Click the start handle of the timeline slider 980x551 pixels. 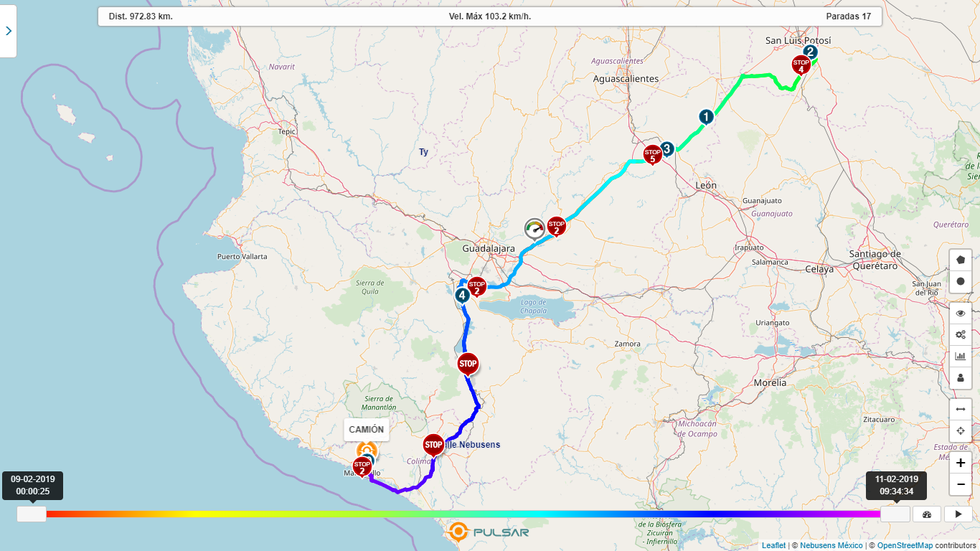(32, 514)
